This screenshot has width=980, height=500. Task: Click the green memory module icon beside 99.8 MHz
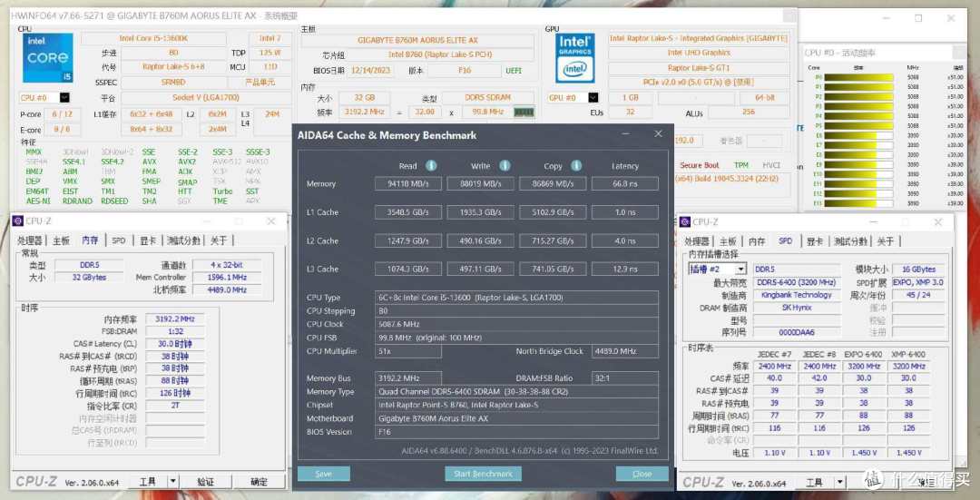(x=524, y=112)
